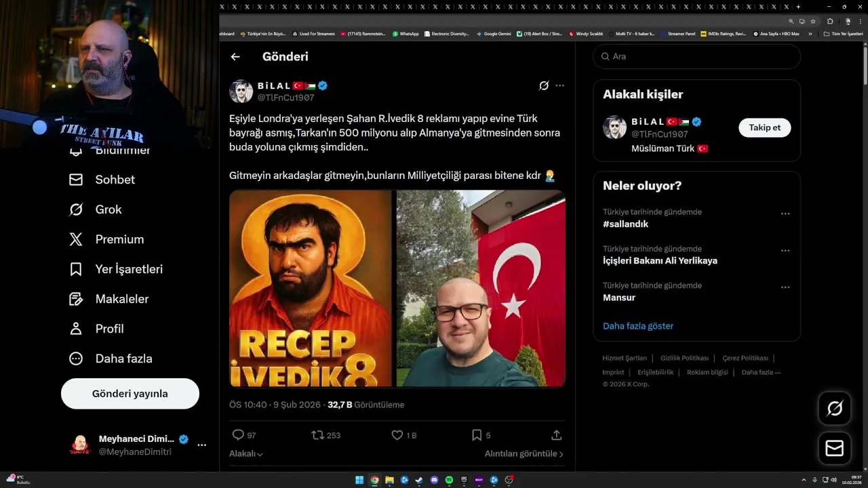Open Chrome extensions puzzle icon
The width and height of the screenshot is (868, 488).
click(x=830, y=21)
